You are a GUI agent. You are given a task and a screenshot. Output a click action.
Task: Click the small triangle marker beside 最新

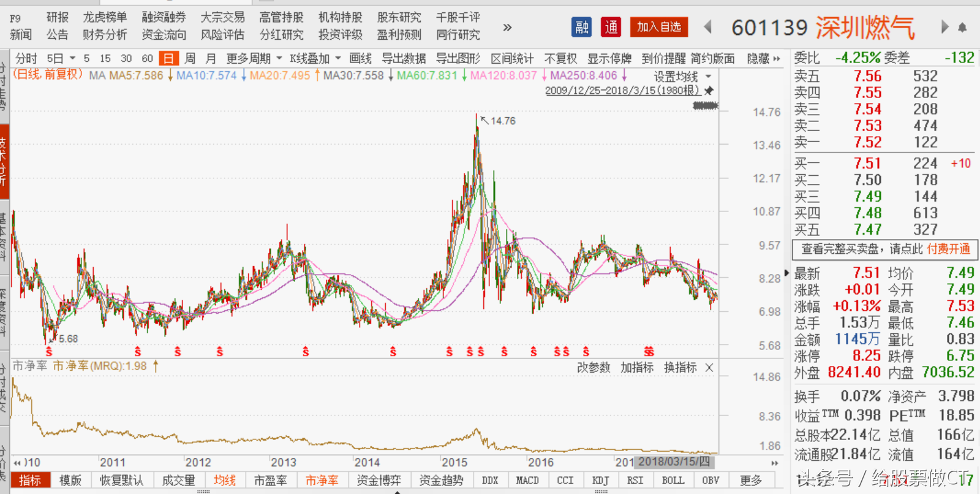click(x=787, y=273)
